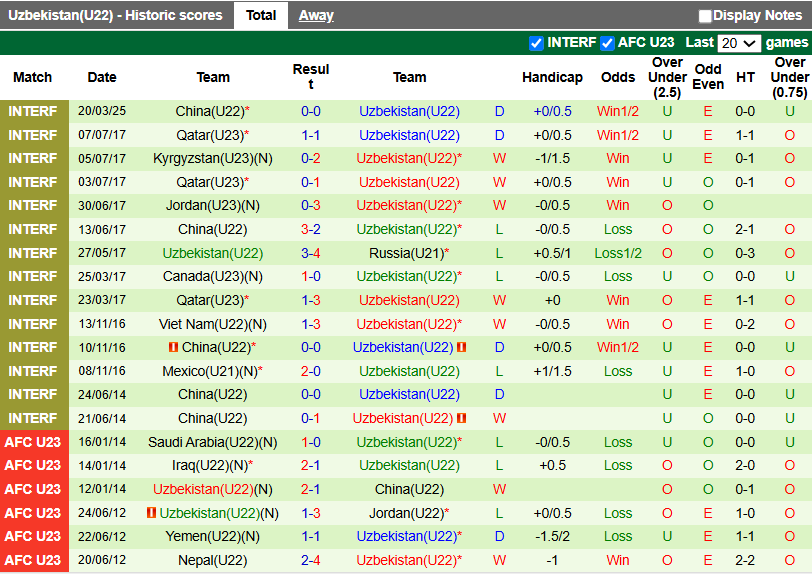Switch to the Away tab
This screenshot has width=812, height=574.
316,16
